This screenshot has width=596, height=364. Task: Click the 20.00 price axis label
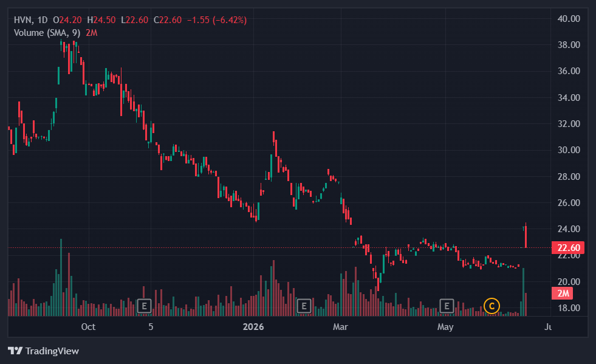point(569,282)
